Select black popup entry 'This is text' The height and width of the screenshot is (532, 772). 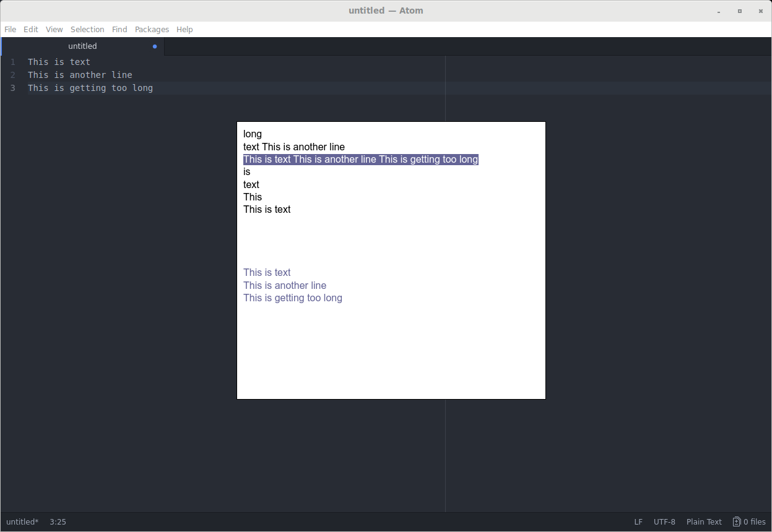pyautogui.click(x=267, y=210)
